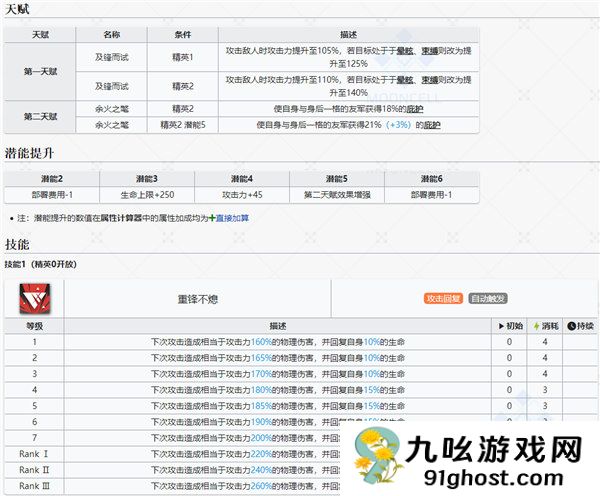The image size is (600, 496).
Task: Select the gray 自动触发 tag
Action: tap(488, 298)
